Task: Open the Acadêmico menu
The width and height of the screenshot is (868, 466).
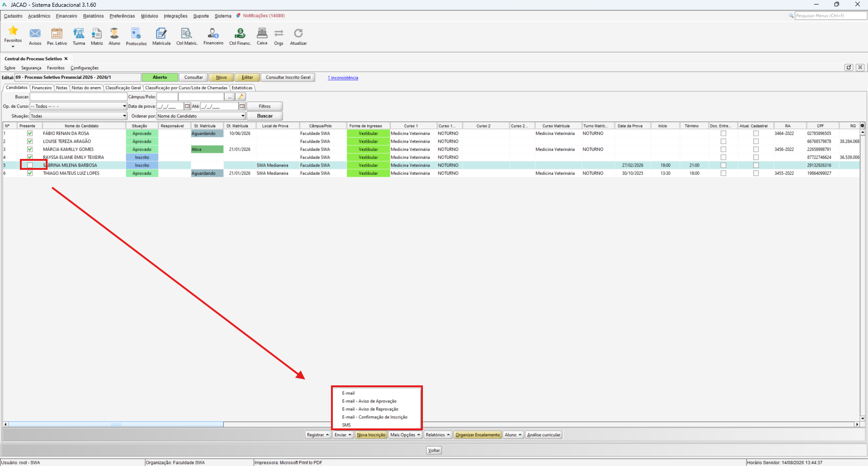Action: pyautogui.click(x=39, y=16)
